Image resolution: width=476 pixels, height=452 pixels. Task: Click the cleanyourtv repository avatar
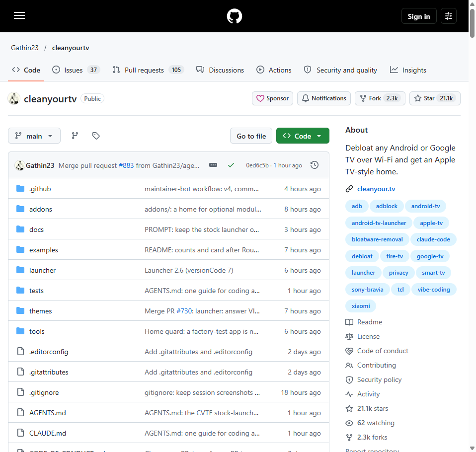pyautogui.click(x=14, y=99)
